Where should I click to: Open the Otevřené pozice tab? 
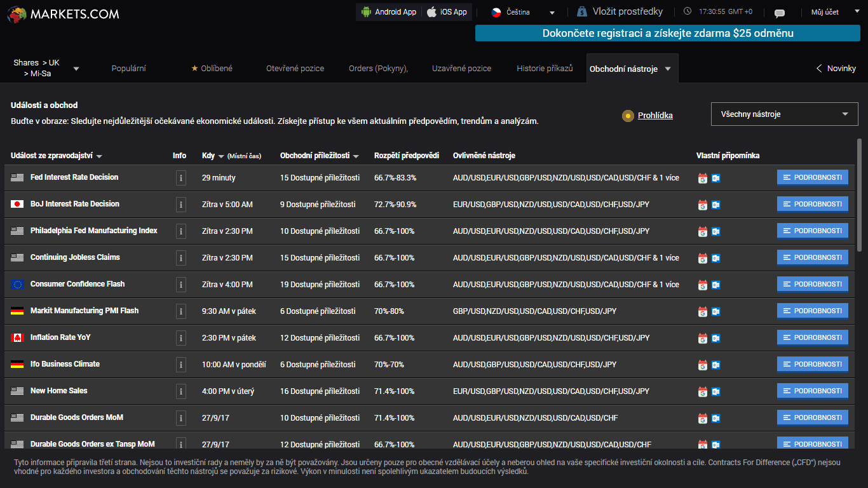click(x=295, y=68)
